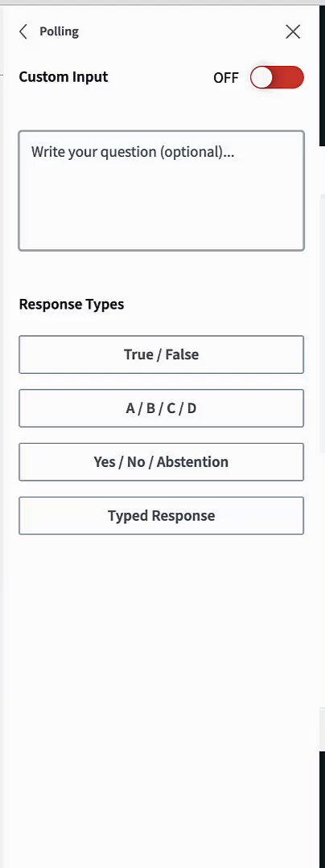Toggle the Custom Input switch on

(x=277, y=77)
